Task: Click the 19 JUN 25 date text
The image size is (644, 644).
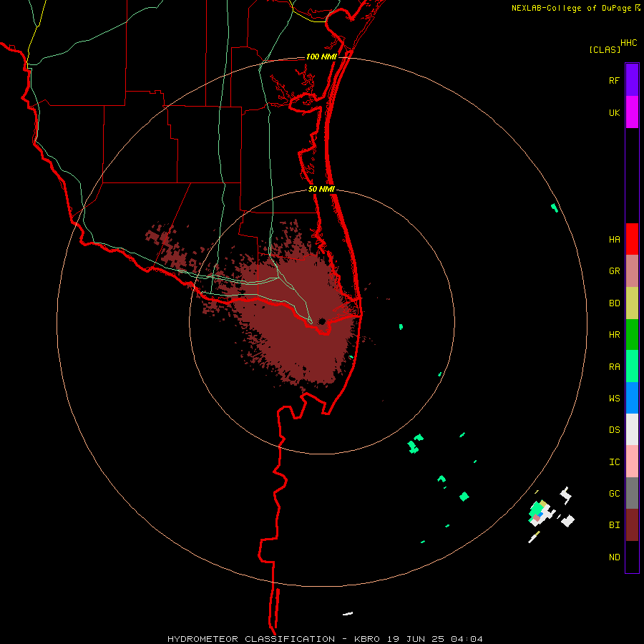Action: click(415, 639)
